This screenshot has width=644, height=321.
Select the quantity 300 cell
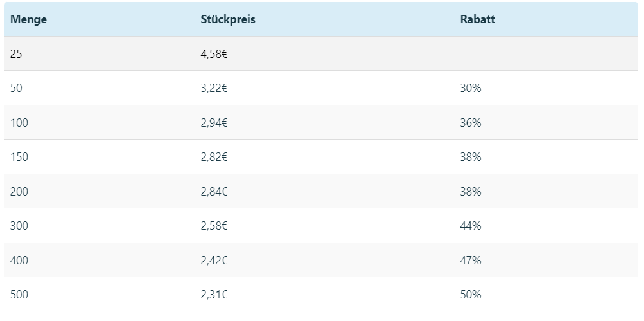[19, 225]
